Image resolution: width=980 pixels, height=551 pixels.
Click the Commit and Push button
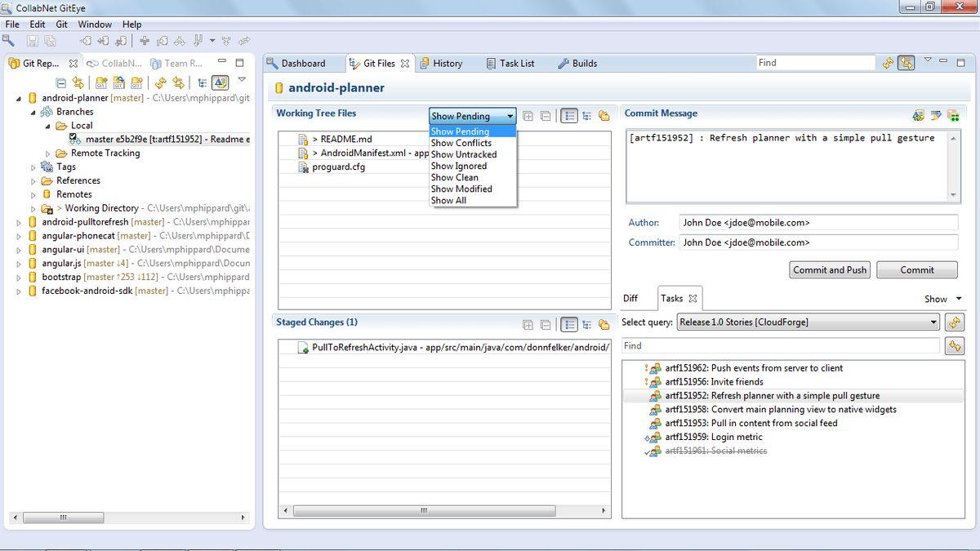[x=831, y=270]
